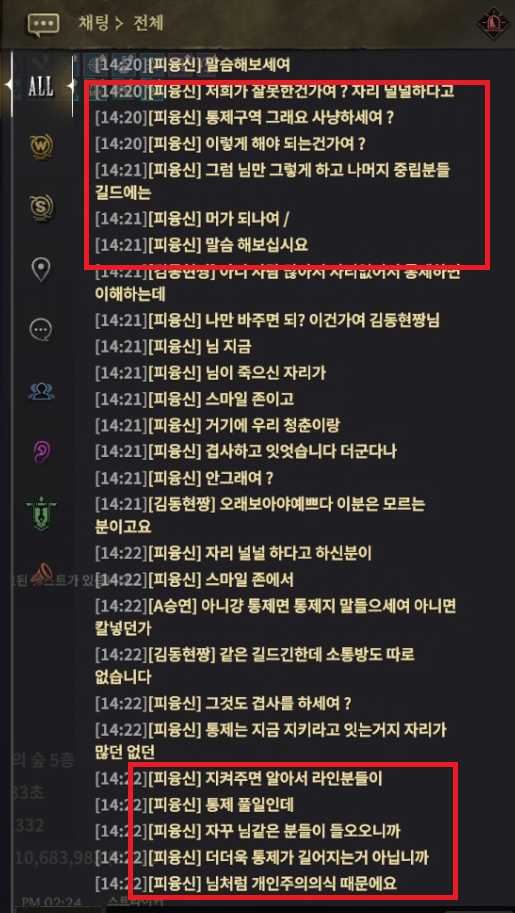Switch to the server chat channel icon
The height and width of the screenshot is (913, 515).
41,208
